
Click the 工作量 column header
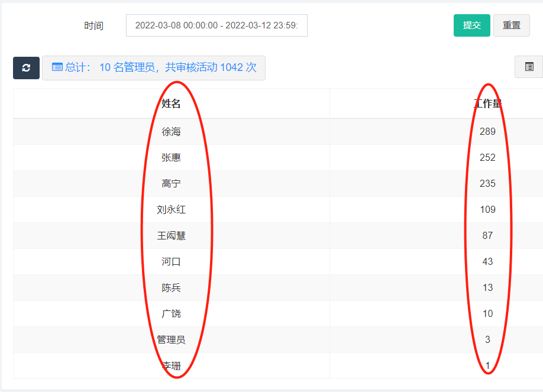click(487, 103)
